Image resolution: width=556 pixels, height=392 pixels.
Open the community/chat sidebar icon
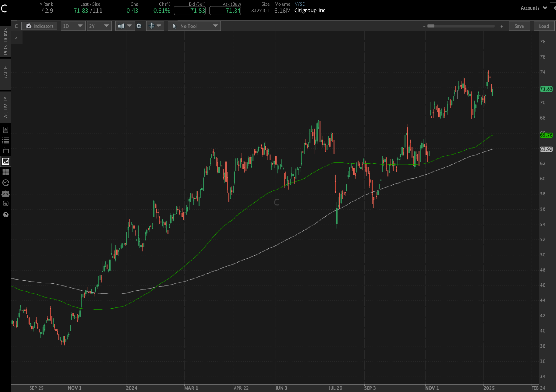(6, 193)
